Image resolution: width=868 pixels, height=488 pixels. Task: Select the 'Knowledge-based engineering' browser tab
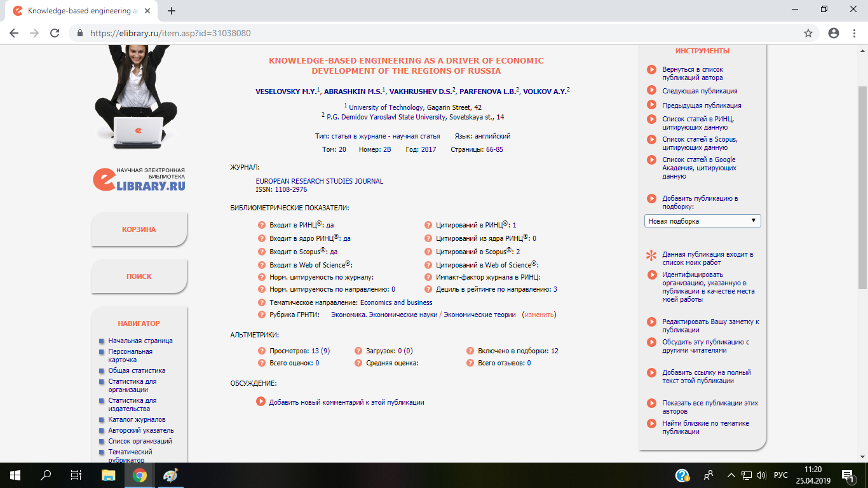click(81, 11)
